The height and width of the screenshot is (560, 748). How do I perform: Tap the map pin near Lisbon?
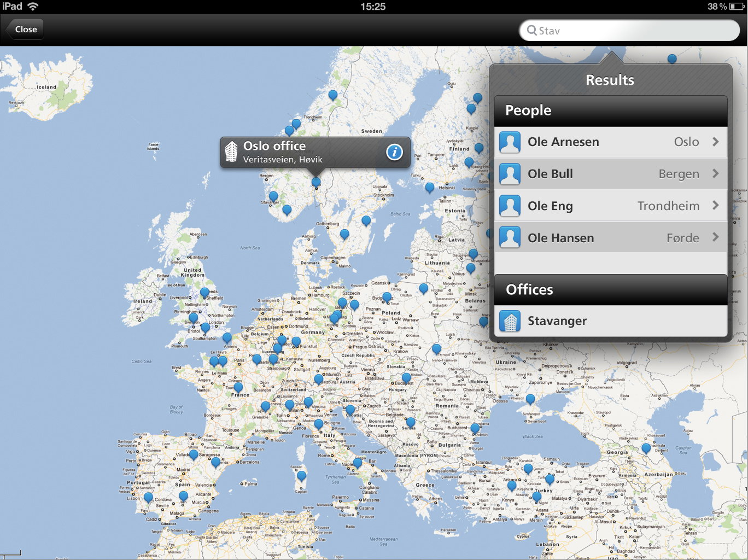tap(148, 498)
